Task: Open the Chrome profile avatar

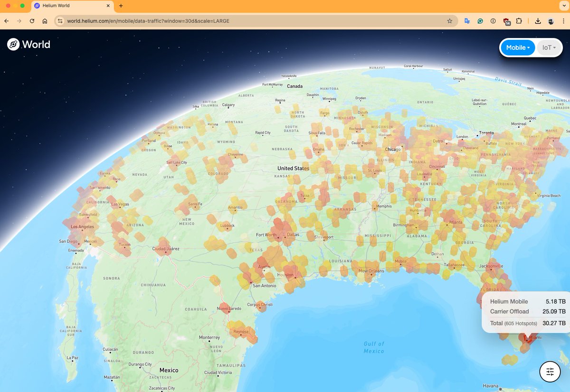Action: click(551, 21)
